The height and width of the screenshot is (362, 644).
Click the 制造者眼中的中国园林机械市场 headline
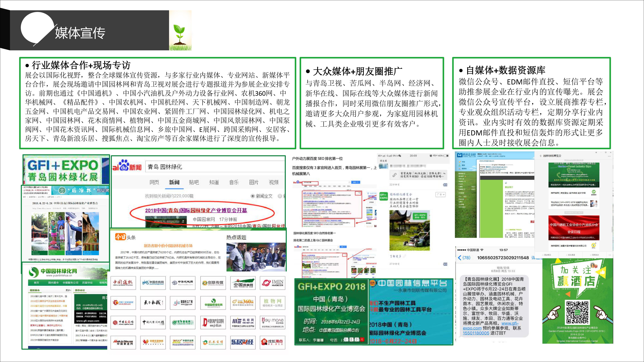[x=168, y=246]
